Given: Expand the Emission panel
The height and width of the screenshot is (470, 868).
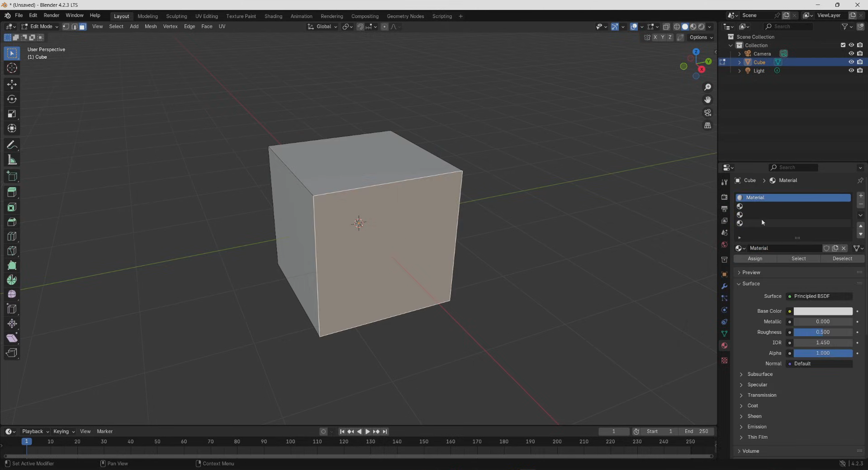Looking at the screenshot, I should pyautogui.click(x=757, y=427).
